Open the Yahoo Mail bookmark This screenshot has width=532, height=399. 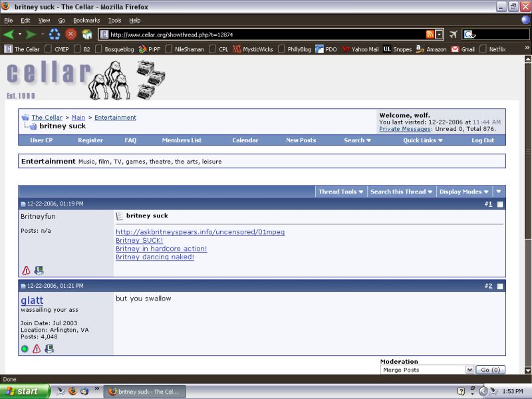(360, 49)
